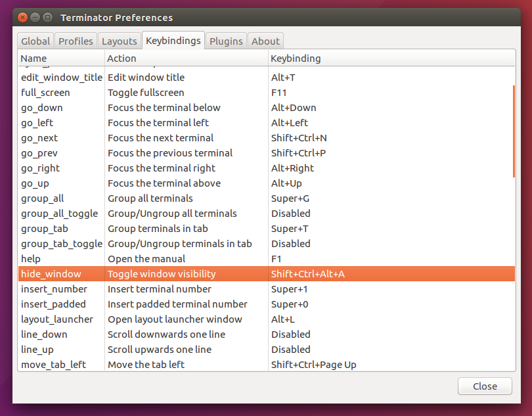Click the 'Insert padded terminal number' action

coord(177,304)
